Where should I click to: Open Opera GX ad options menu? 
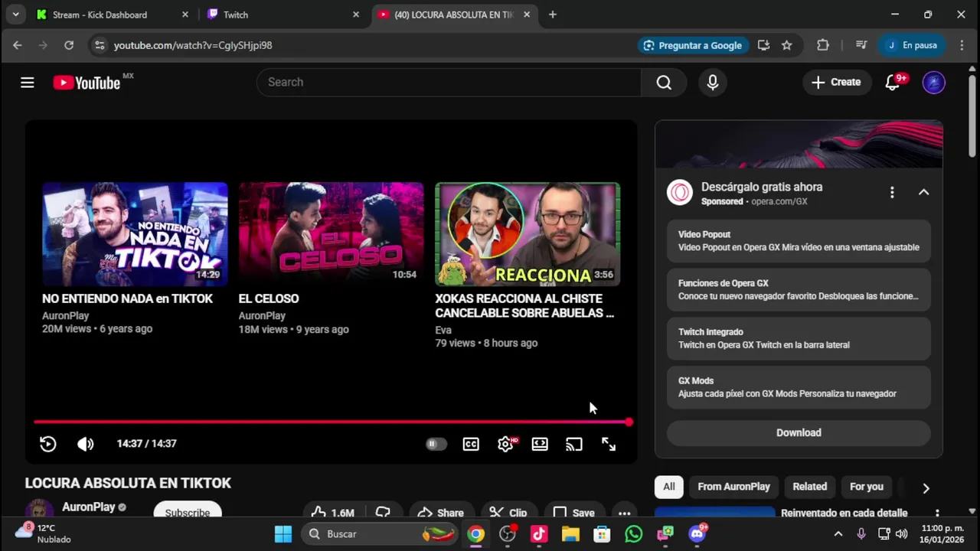click(x=892, y=192)
